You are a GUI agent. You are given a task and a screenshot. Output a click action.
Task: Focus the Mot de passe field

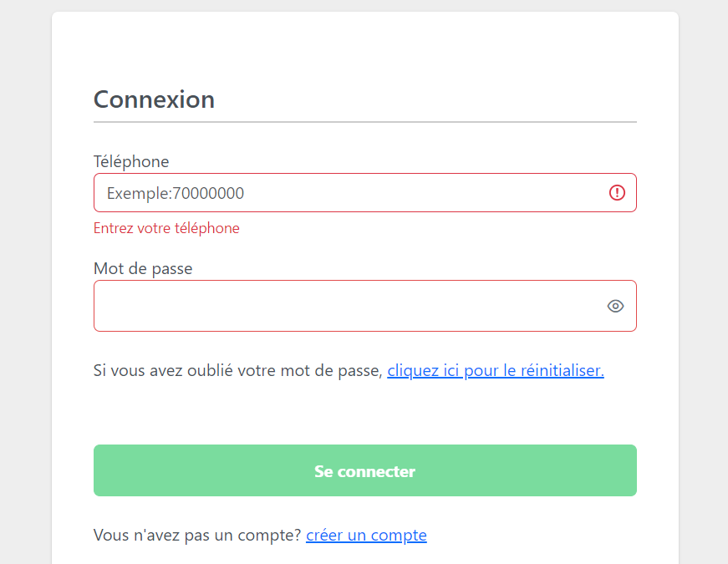365,306
